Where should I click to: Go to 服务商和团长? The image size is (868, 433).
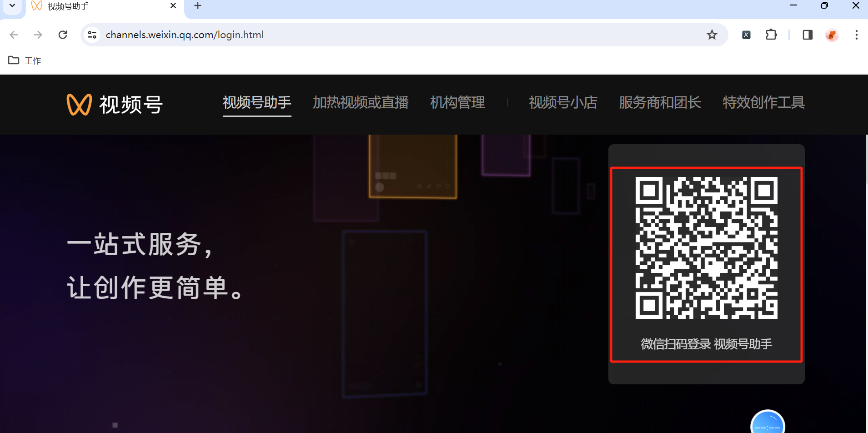(660, 103)
